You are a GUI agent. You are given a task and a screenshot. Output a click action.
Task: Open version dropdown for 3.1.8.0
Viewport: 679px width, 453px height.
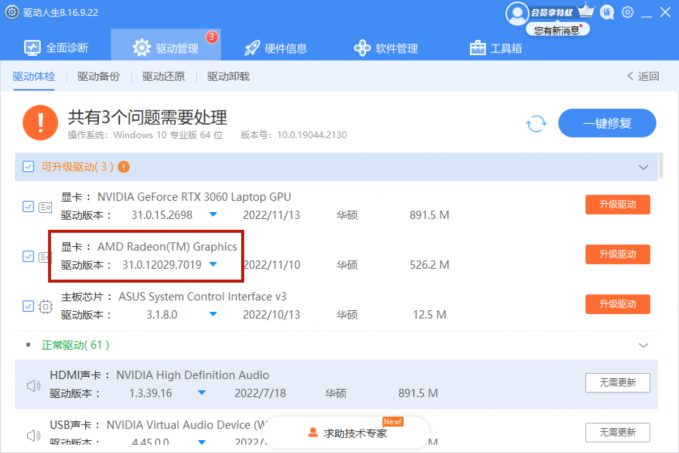tap(213, 314)
